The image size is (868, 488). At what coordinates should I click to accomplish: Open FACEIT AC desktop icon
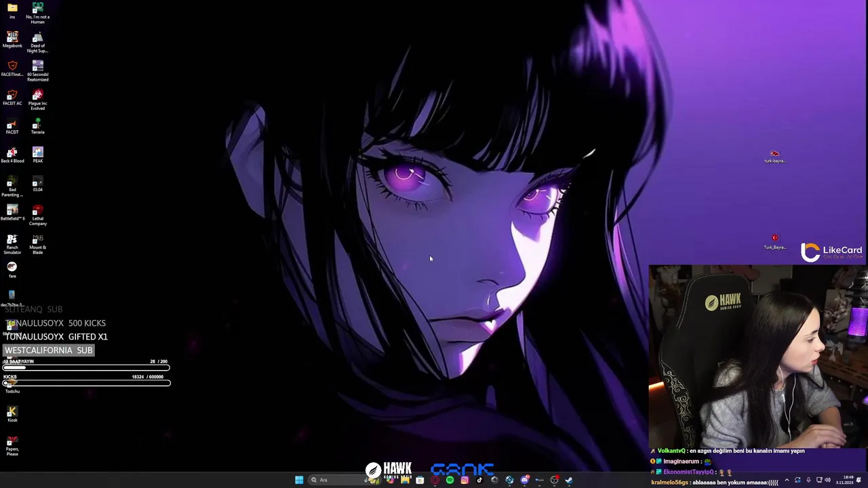(x=12, y=97)
